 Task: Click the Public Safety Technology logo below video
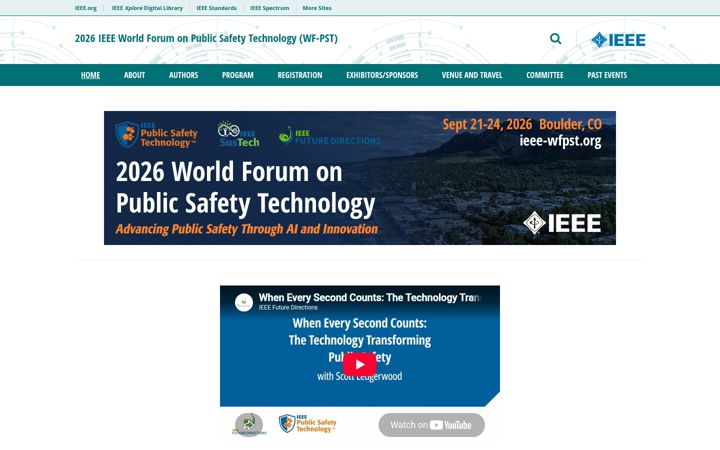coord(308,423)
